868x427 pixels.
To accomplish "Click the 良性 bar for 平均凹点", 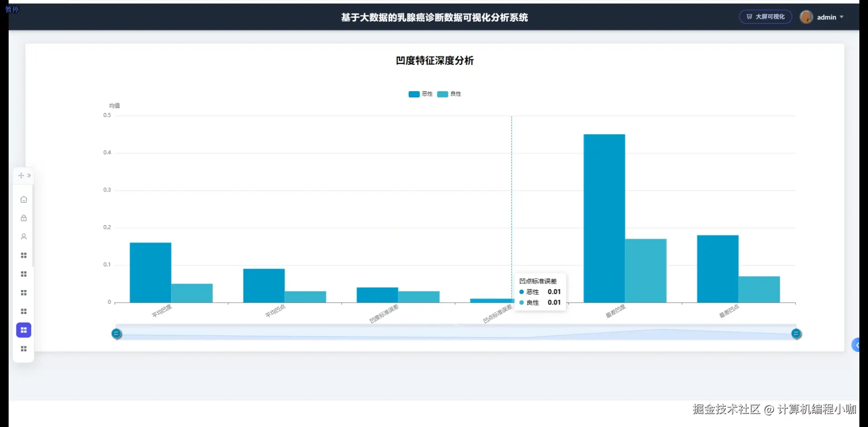I will pyautogui.click(x=305, y=297).
